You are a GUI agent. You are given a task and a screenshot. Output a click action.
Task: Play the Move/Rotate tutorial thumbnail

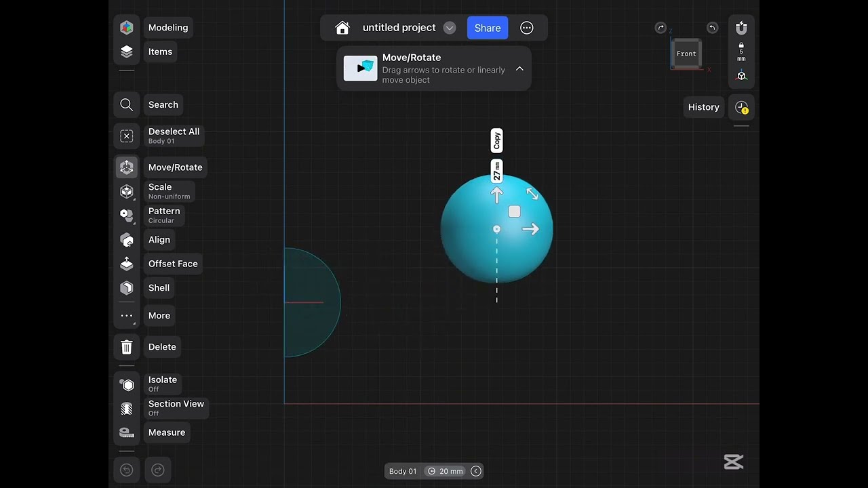pos(360,68)
